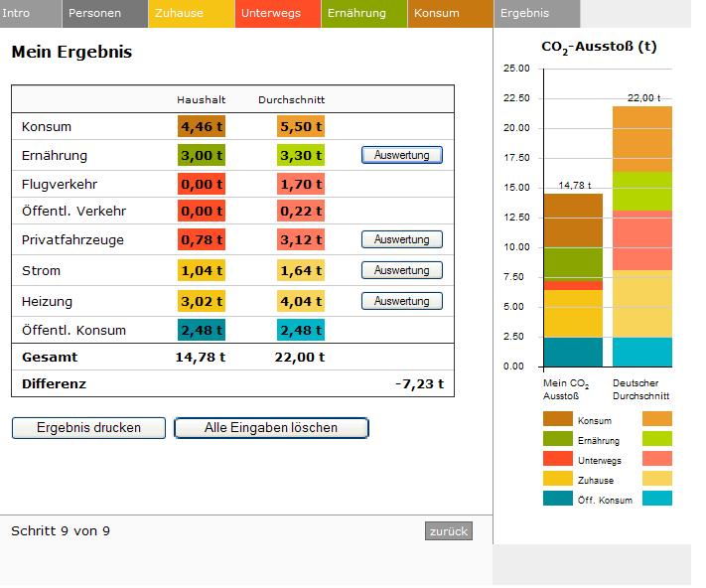706x588 pixels.
Task: Click the brown Konsum legend swatch
Action: pos(558,420)
